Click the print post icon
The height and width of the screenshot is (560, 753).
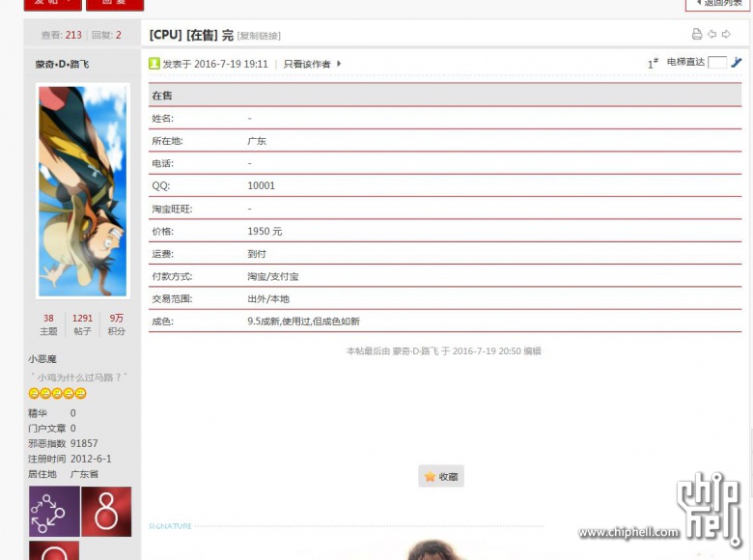[x=697, y=34]
